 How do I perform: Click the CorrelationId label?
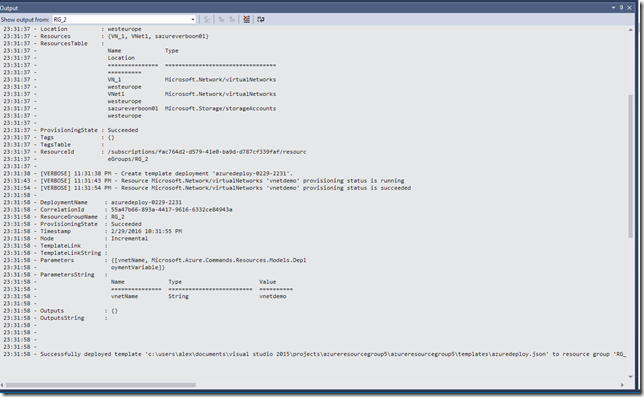click(62, 210)
